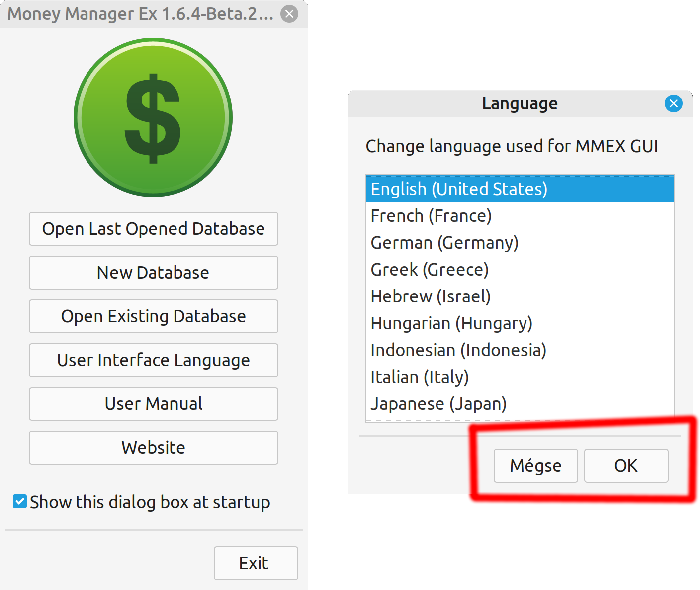Select Japanese (Japan) language
700x590 pixels.
(438, 403)
